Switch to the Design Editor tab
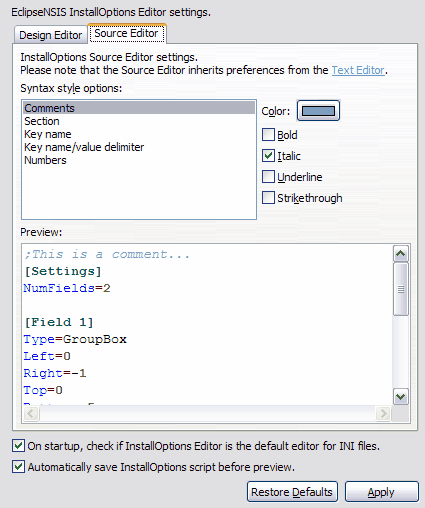This screenshot has height=508, width=425. click(51, 35)
